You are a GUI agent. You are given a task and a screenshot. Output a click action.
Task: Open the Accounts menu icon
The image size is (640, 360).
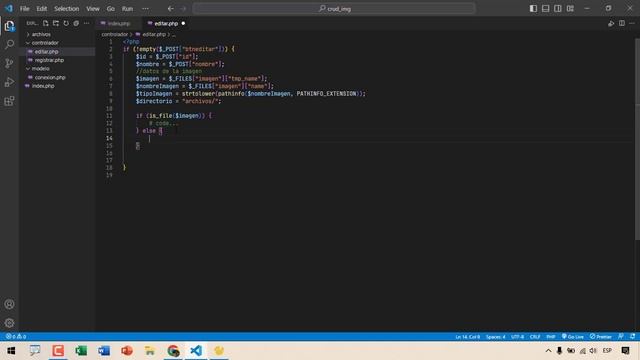(9, 304)
